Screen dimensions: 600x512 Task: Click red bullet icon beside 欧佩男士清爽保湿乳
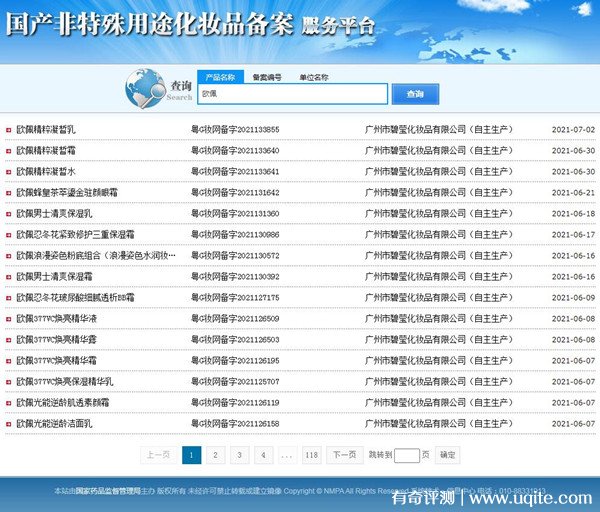pos(9,214)
